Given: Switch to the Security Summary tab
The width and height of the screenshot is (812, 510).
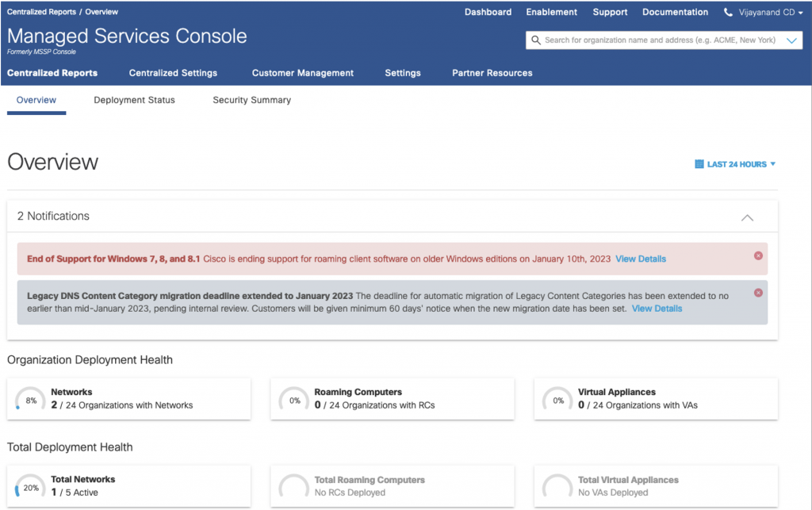Looking at the screenshot, I should 251,101.
